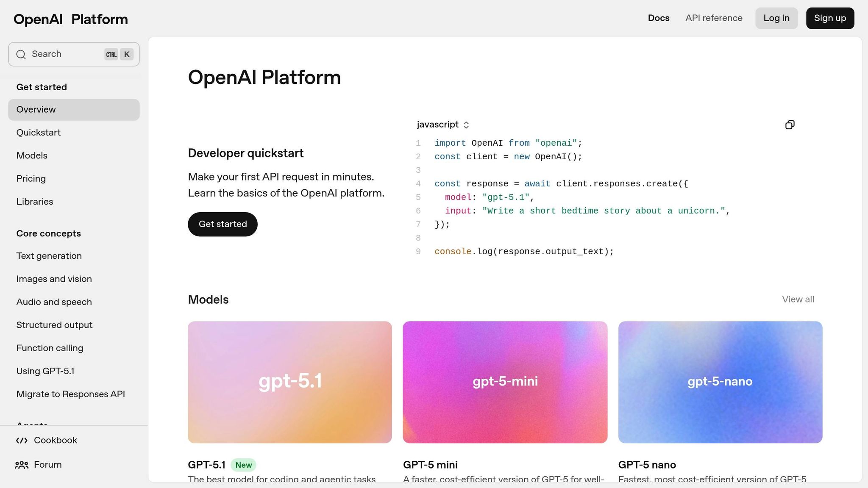View all available models
The width and height of the screenshot is (868, 488).
coord(798,299)
